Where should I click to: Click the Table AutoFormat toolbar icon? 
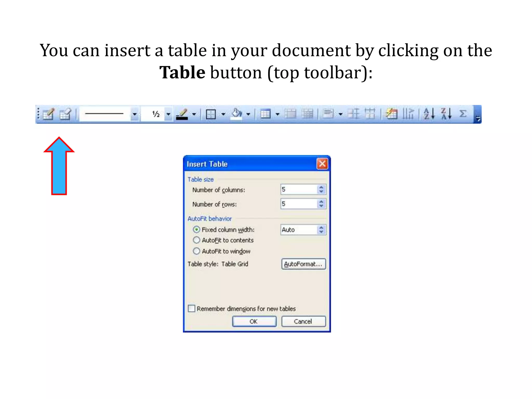(392, 114)
